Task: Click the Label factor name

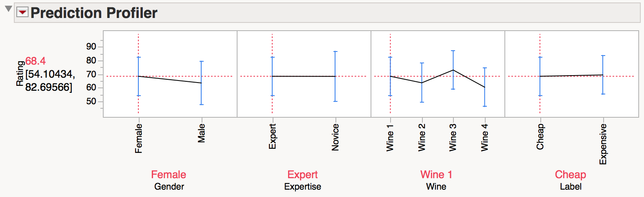Action: click(571, 187)
